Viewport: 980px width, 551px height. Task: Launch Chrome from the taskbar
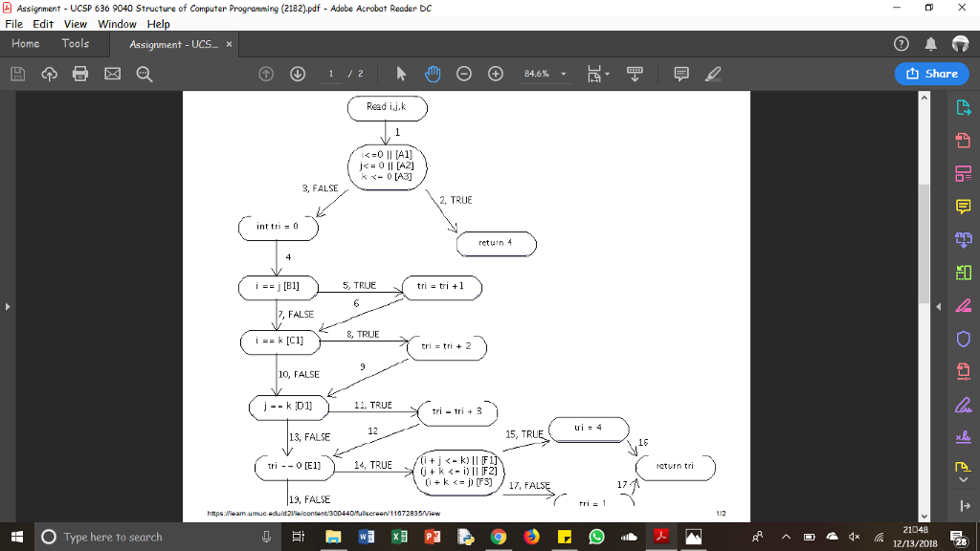(498, 537)
